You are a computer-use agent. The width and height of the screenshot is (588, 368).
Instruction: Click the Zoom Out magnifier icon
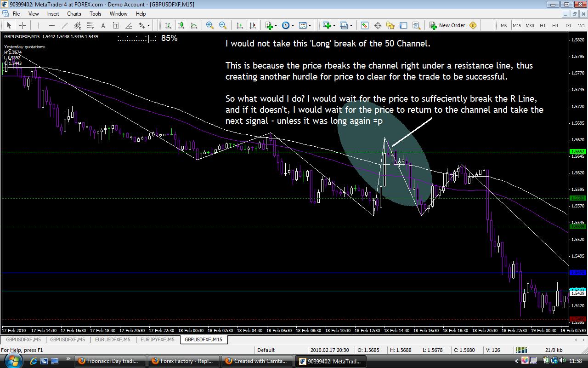[x=223, y=25]
